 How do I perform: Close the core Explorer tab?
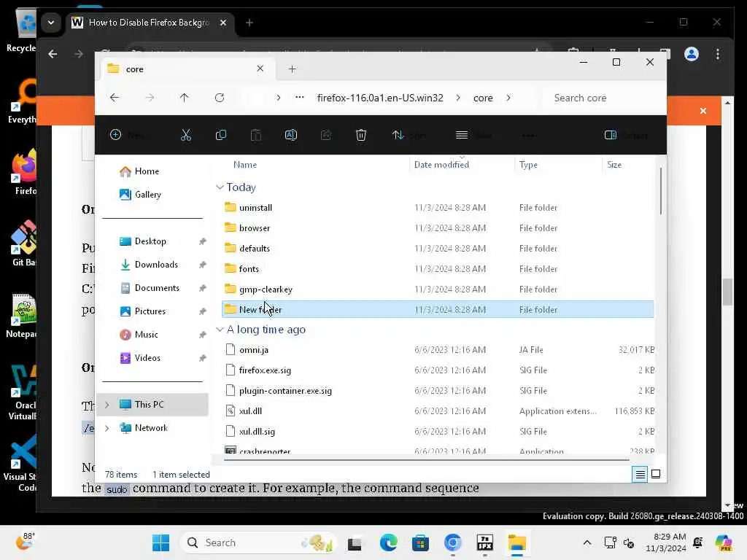tap(260, 69)
